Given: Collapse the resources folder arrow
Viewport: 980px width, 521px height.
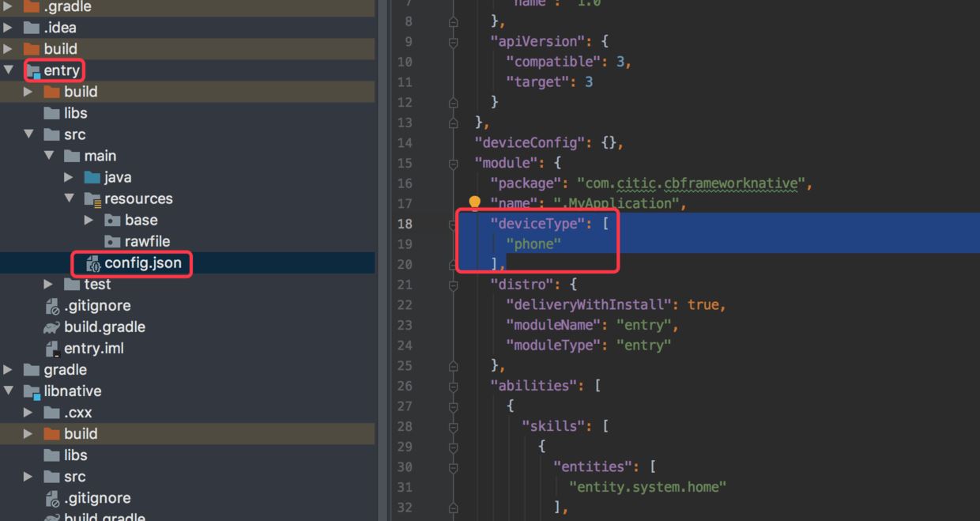Looking at the screenshot, I should coord(70,198).
